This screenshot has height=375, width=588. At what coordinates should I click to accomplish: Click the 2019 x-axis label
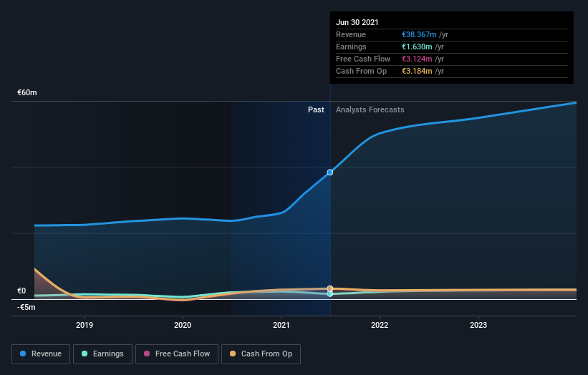pyautogui.click(x=85, y=325)
